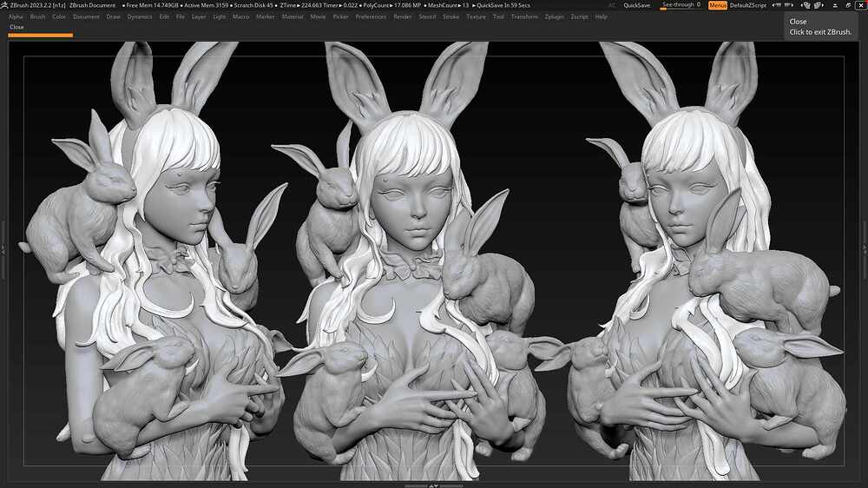
Task: Expand the right tray divider
Action: [x=865, y=248]
